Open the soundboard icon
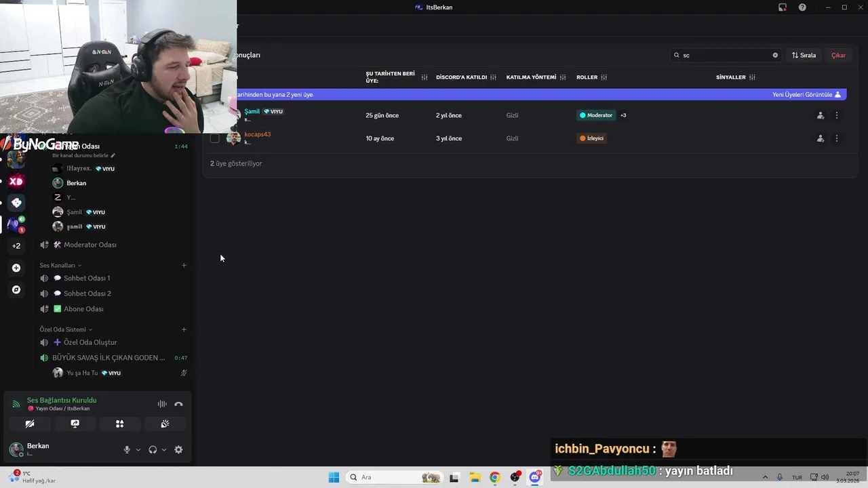 tap(165, 424)
